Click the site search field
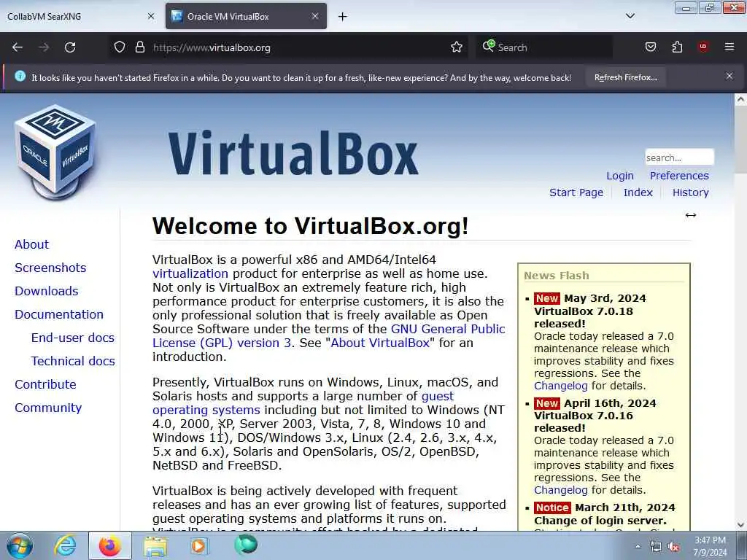The width and height of the screenshot is (747, 560). [x=679, y=157]
